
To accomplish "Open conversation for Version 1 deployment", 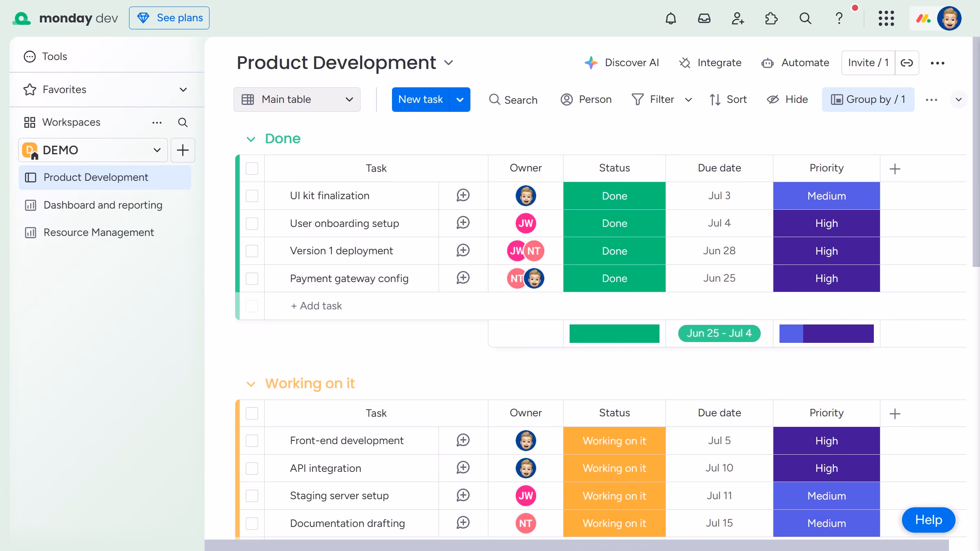I will click(463, 251).
